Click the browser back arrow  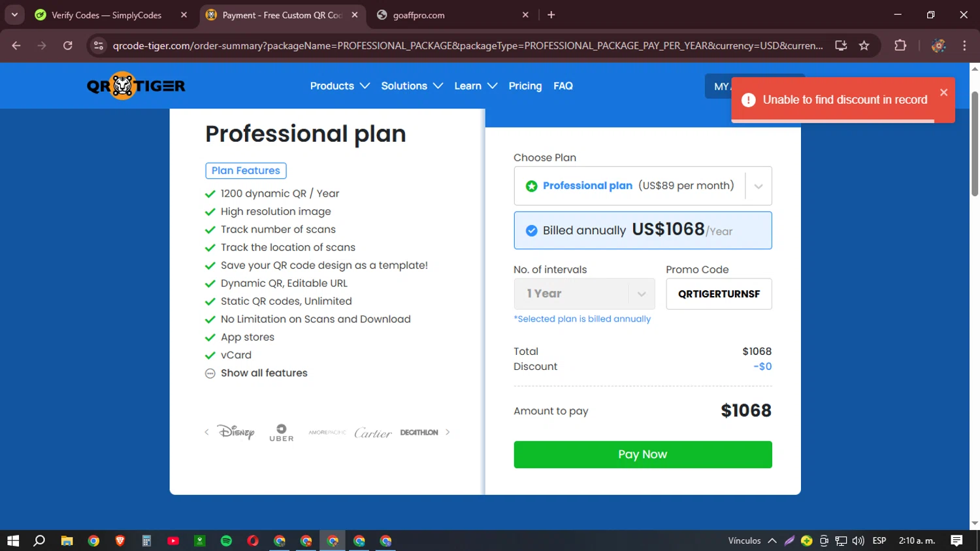pyautogui.click(x=16, y=46)
